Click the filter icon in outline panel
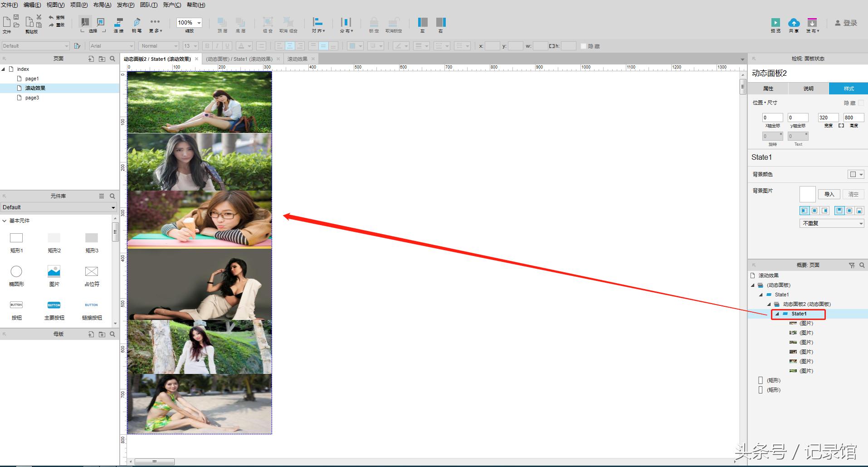This screenshot has height=467, width=868. [x=852, y=265]
